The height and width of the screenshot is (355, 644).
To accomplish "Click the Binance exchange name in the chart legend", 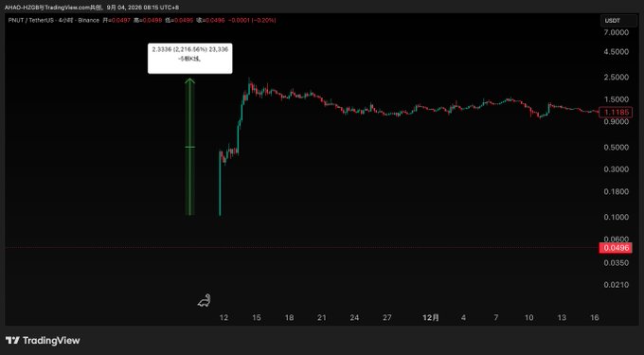I will pos(90,20).
